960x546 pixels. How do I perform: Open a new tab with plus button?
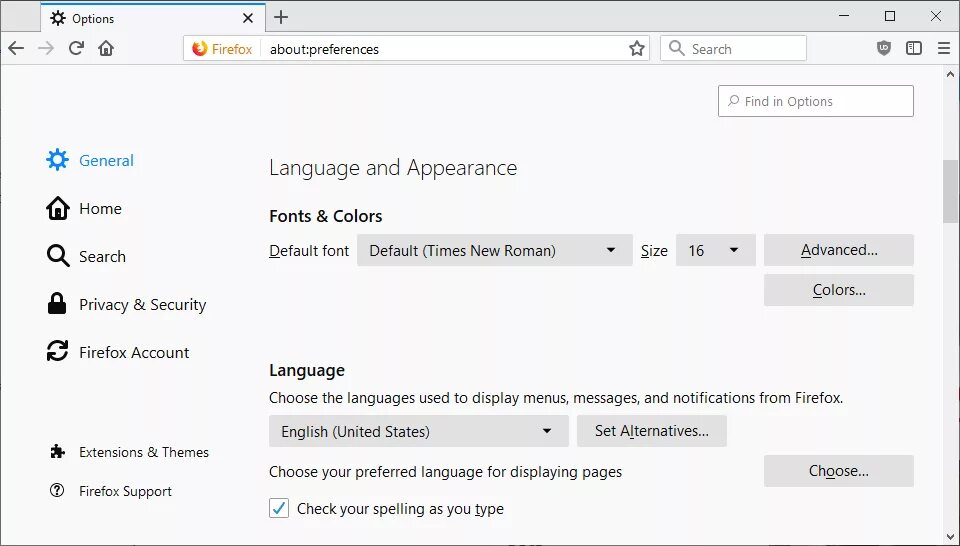pos(281,17)
